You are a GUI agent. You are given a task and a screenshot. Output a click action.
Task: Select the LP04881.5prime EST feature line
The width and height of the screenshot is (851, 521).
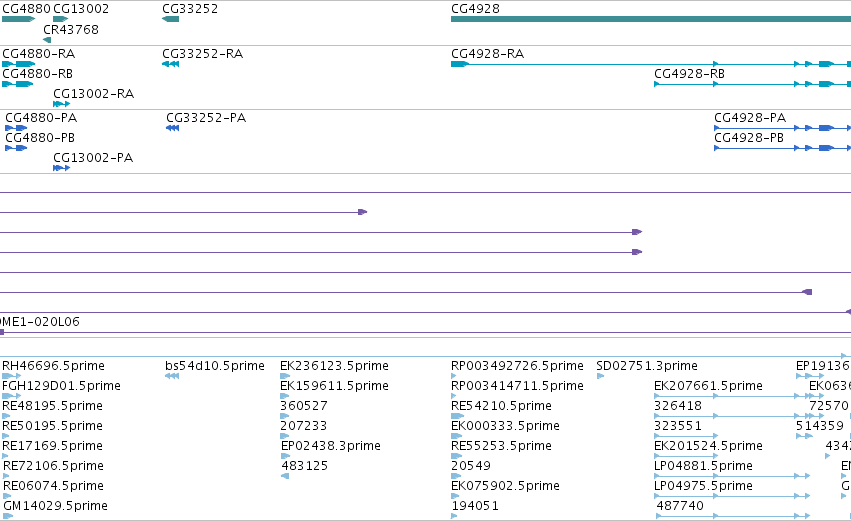point(732,476)
